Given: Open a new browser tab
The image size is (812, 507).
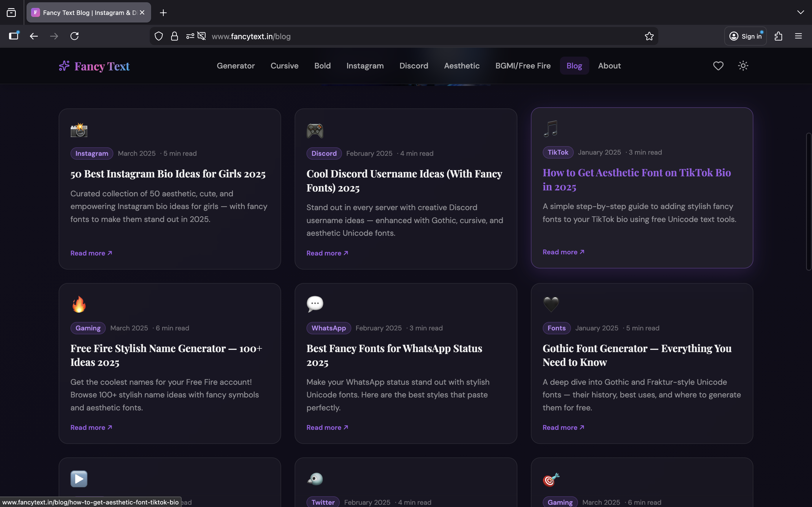Looking at the screenshot, I should pos(163,13).
